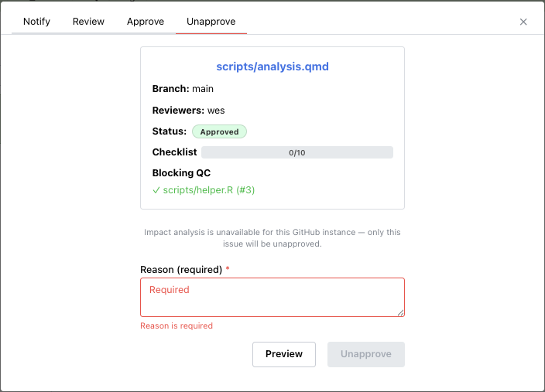Click the textarea resize handle corner
Image resolution: width=545 pixels, height=392 pixels.
tap(400, 312)
